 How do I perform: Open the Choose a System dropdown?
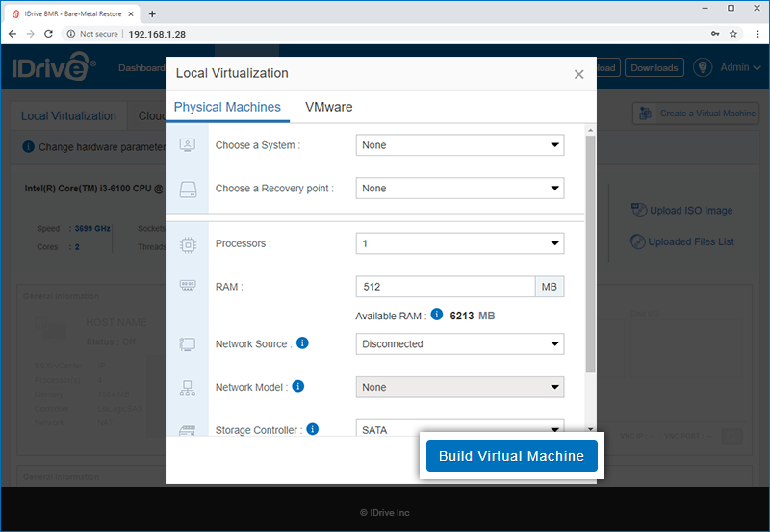[460, 145]
